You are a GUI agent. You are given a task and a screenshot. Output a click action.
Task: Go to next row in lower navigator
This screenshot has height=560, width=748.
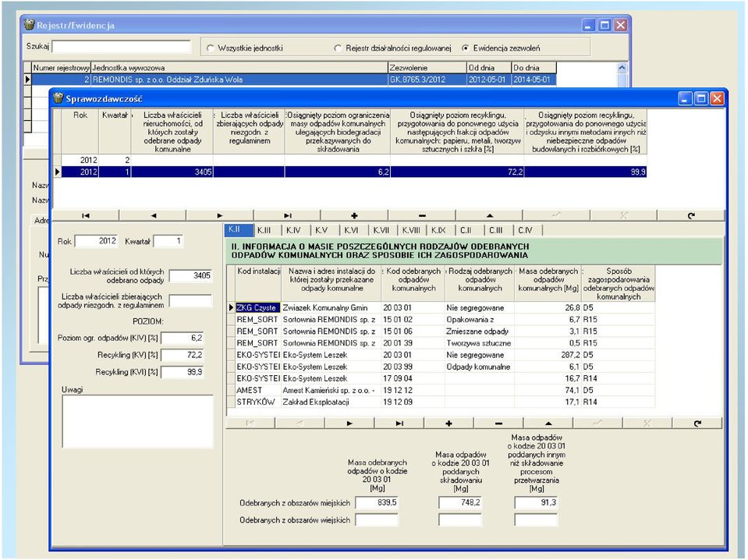(x=349, y=423)
